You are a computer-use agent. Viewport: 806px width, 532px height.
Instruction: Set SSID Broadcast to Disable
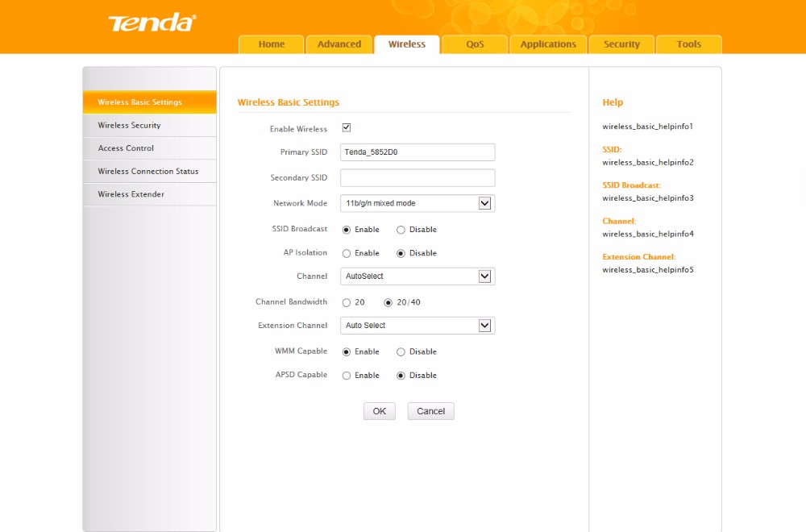point(401,230)
